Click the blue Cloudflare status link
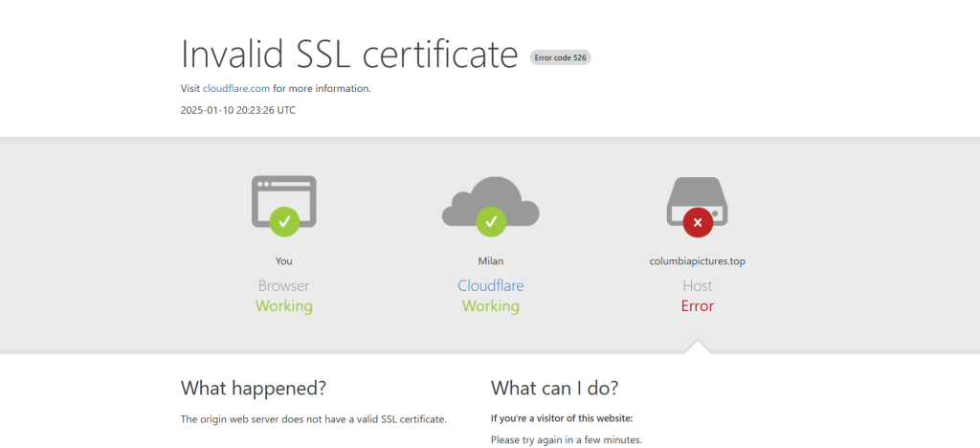 (491, 285)
